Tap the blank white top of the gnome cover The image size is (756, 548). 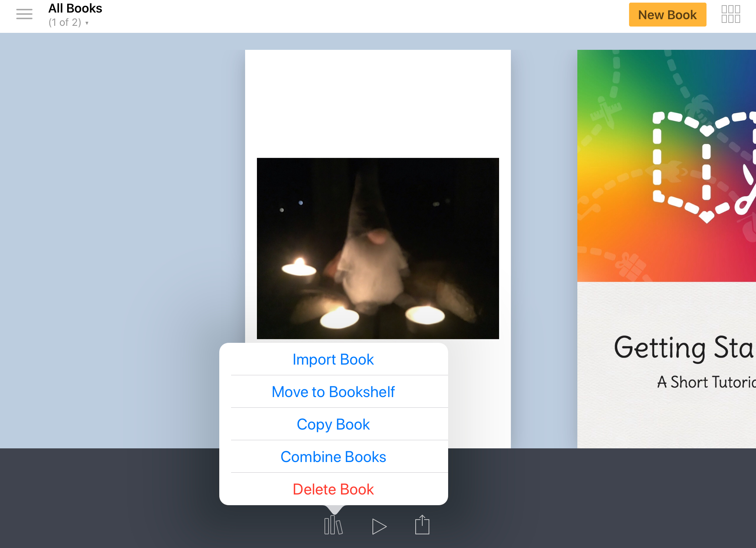click(378, 103)
